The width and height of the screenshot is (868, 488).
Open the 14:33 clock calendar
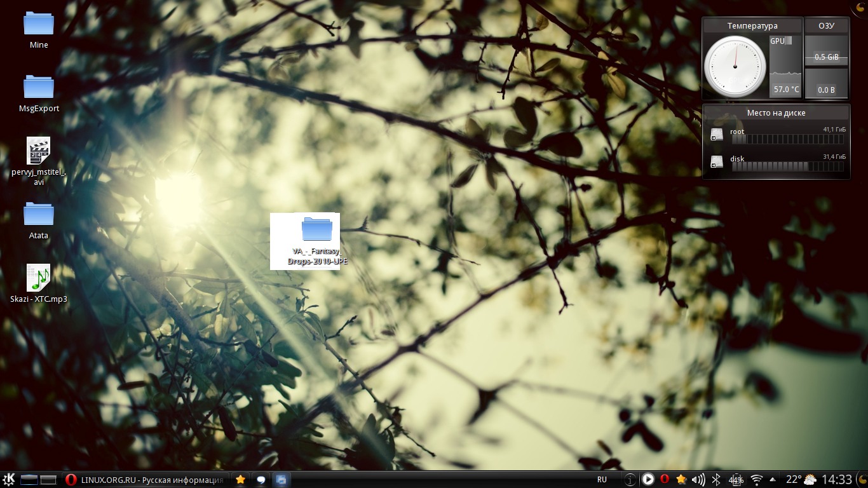click(837, 479)
